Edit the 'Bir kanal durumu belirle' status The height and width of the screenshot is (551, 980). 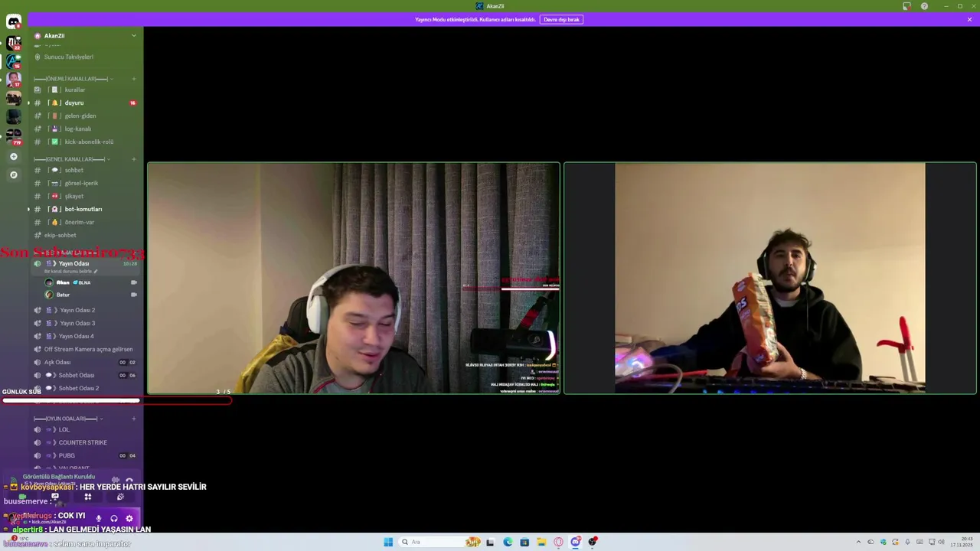[70, 272]
